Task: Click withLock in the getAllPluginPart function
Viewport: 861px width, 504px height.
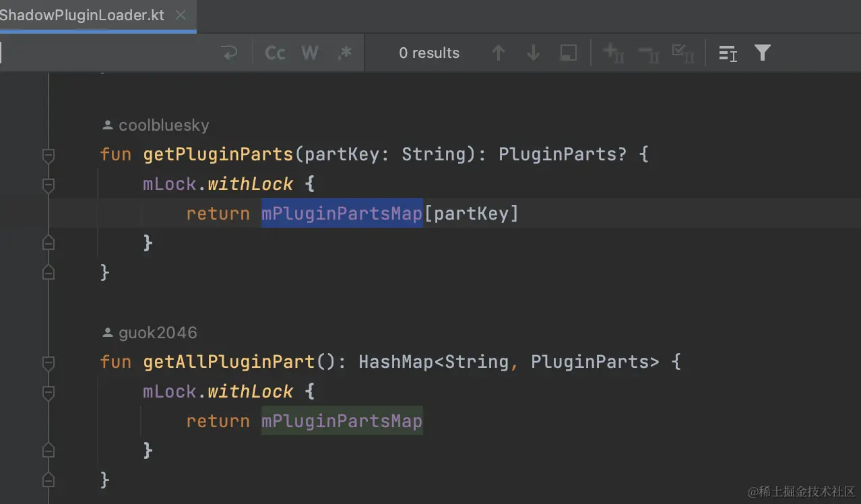Action: coord(251,391)
